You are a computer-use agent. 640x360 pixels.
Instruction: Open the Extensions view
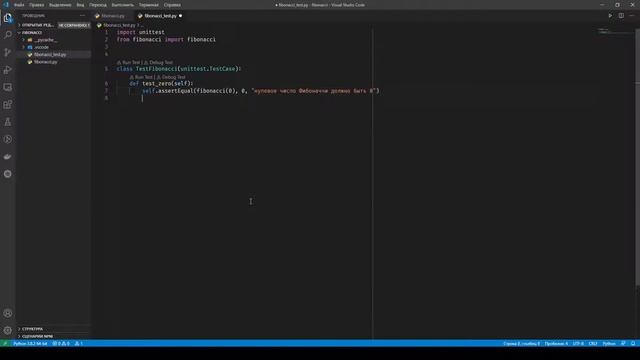[8, 104]
